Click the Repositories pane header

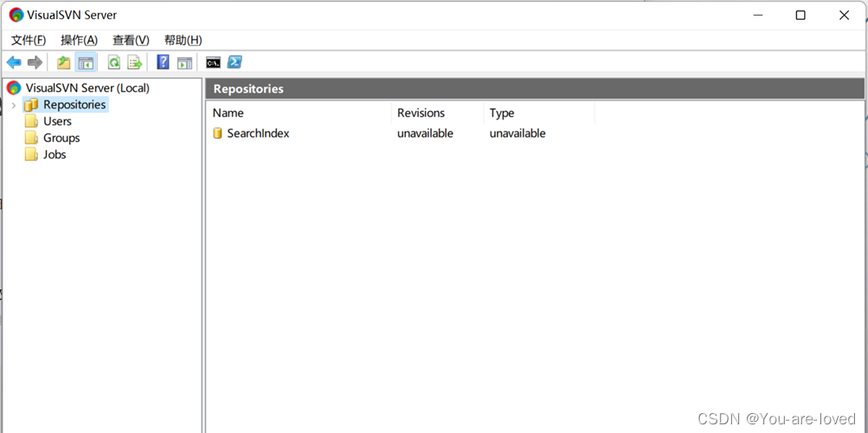coord(535,88)
